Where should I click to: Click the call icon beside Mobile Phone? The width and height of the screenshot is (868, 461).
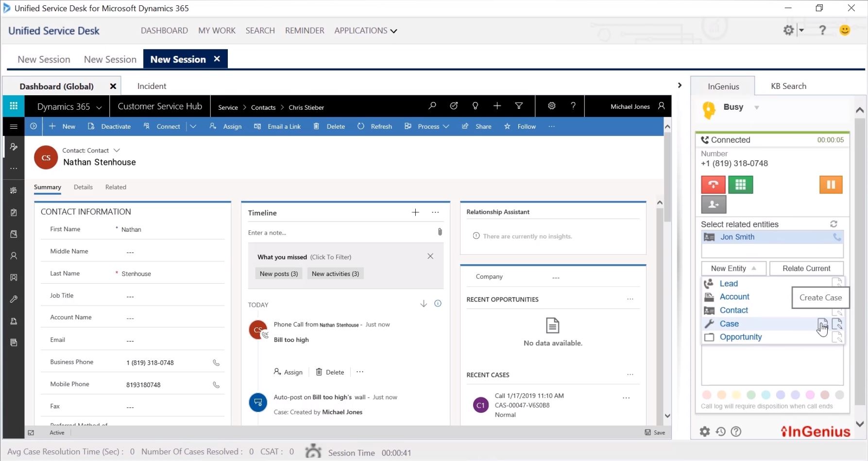coord(216,385)
